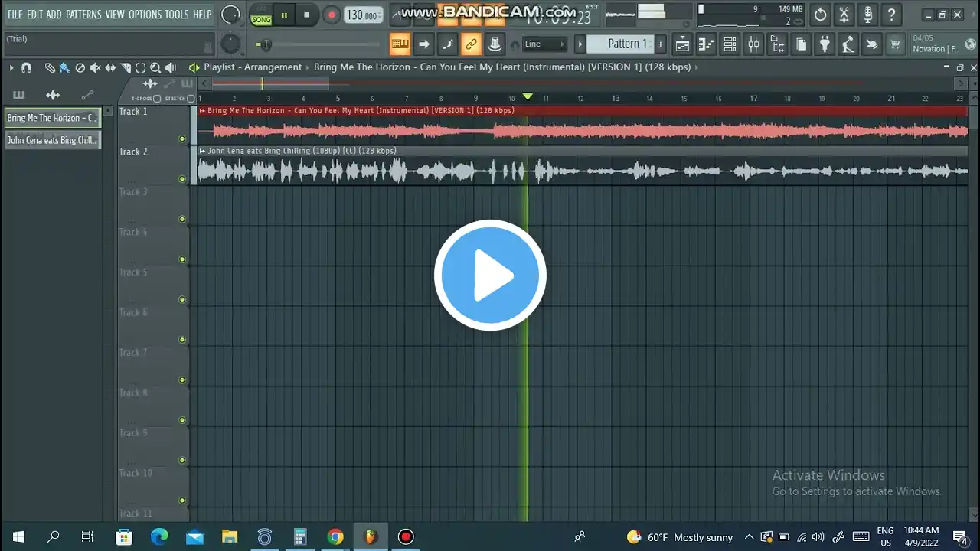Expand the Pattern 1 selector arrow
The height and width of the screenshot is (551, 980).
coord(580,44)
